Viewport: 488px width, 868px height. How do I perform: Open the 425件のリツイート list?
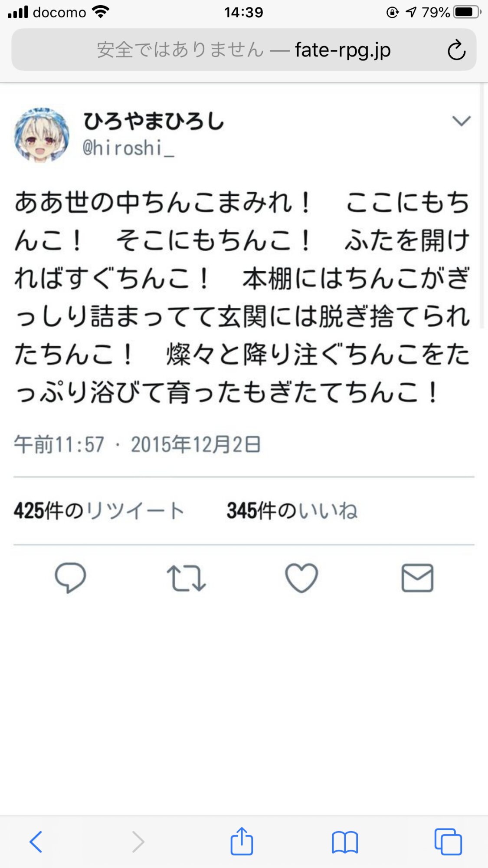pos(99,510)
